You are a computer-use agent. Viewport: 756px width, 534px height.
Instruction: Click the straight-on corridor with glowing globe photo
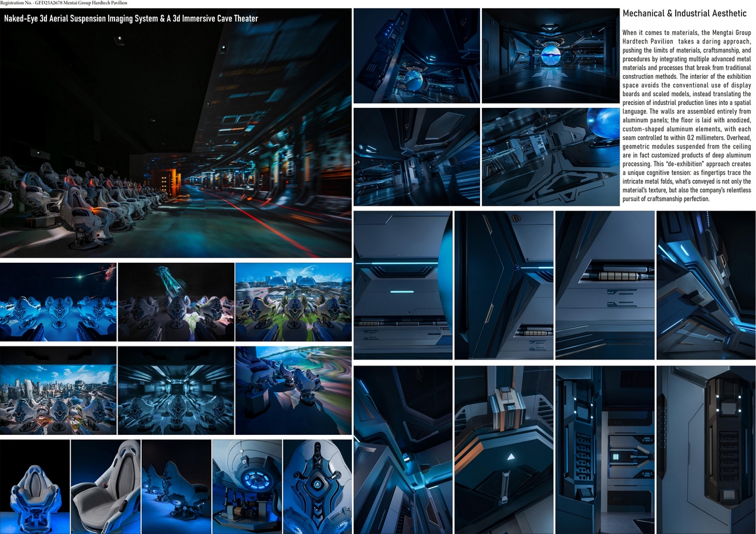pyautogui.click(x=550, y=56)
